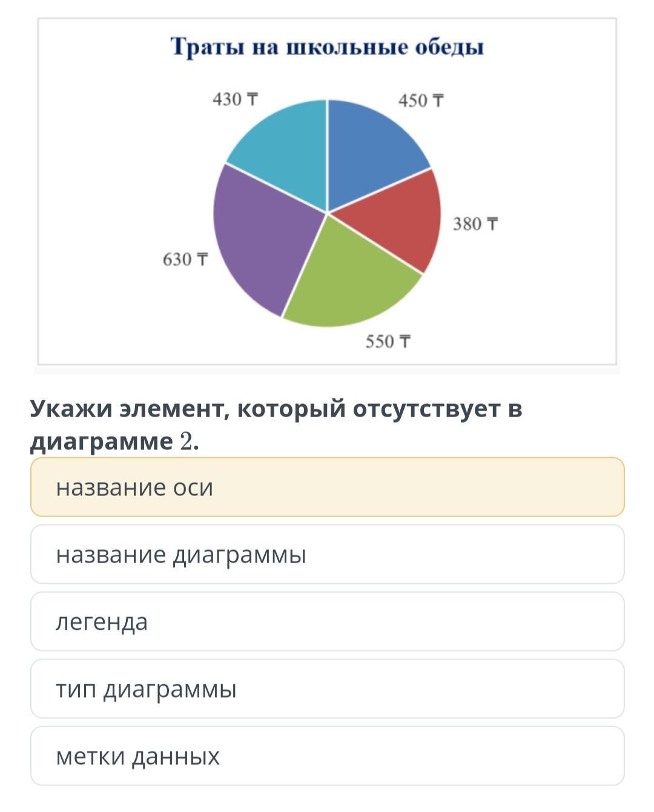The width and height of the screenshot is (654, 812).
Task: Click the 630 ₸ data label
Action: (x=185, y=260)
